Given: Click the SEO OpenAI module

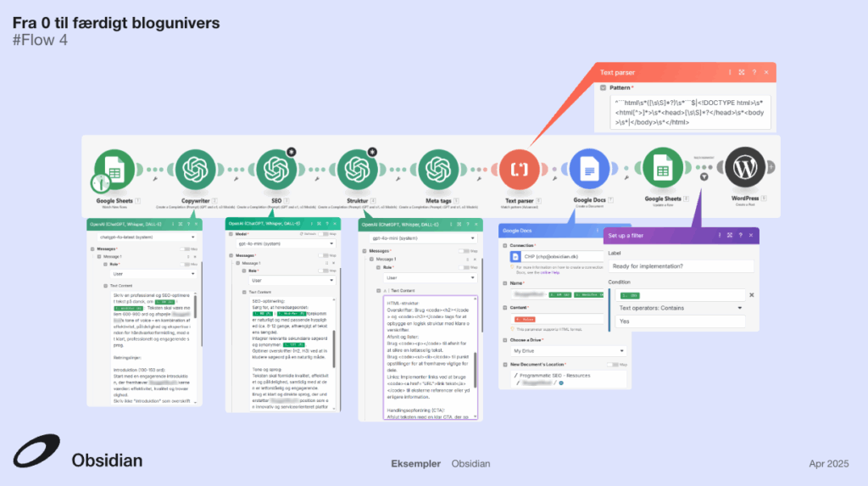Looking at the screenshot, I should click(276, 169).
